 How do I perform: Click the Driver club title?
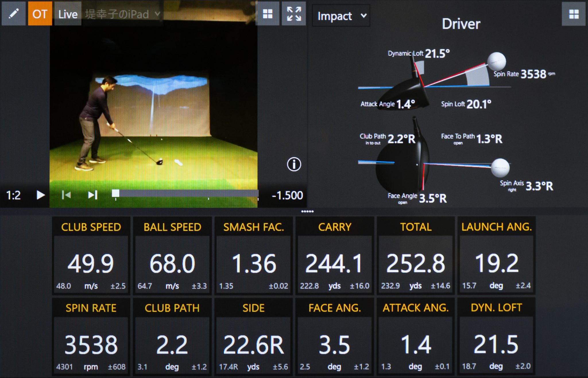point(461,24)
